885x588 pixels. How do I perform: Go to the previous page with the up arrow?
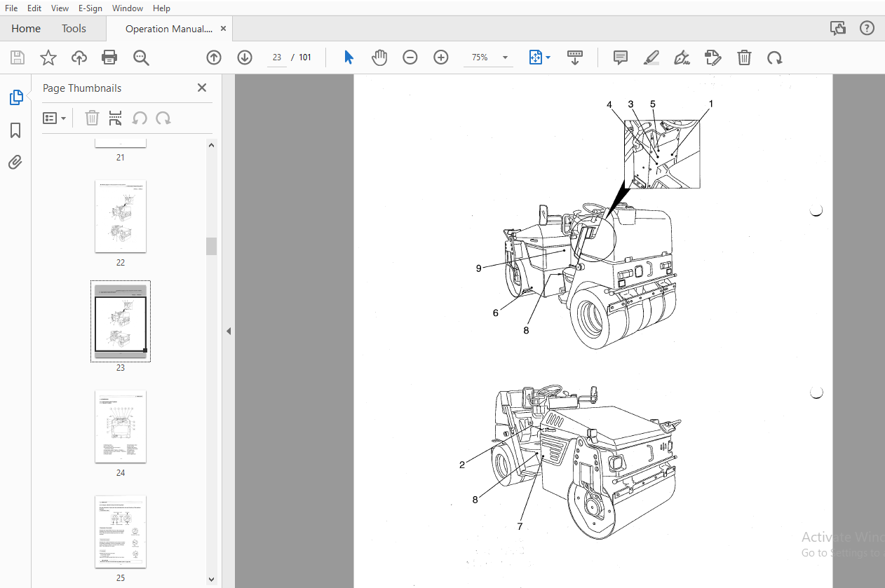(x=214, y=57)
